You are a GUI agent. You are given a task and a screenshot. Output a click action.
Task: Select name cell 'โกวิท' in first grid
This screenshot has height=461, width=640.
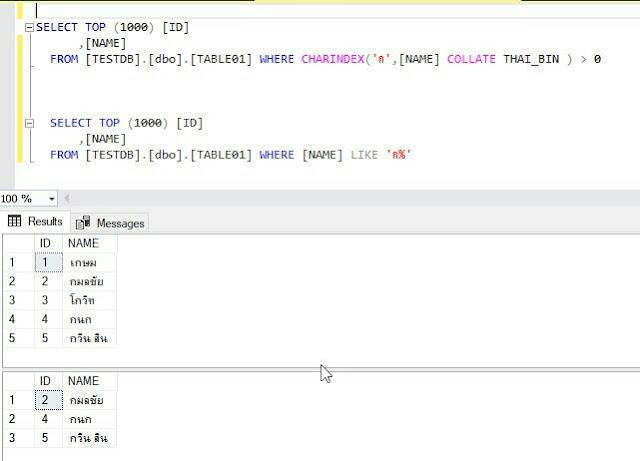(89, 300)
